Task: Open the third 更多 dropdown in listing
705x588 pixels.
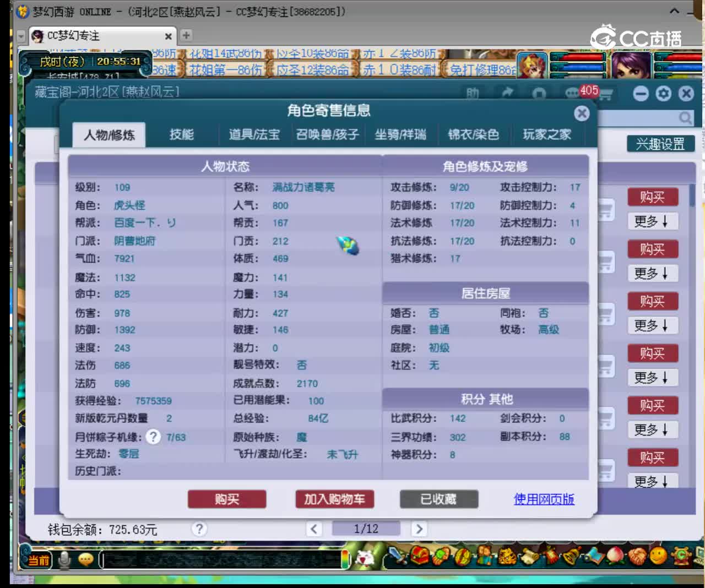Action: [x=652, y=325]
